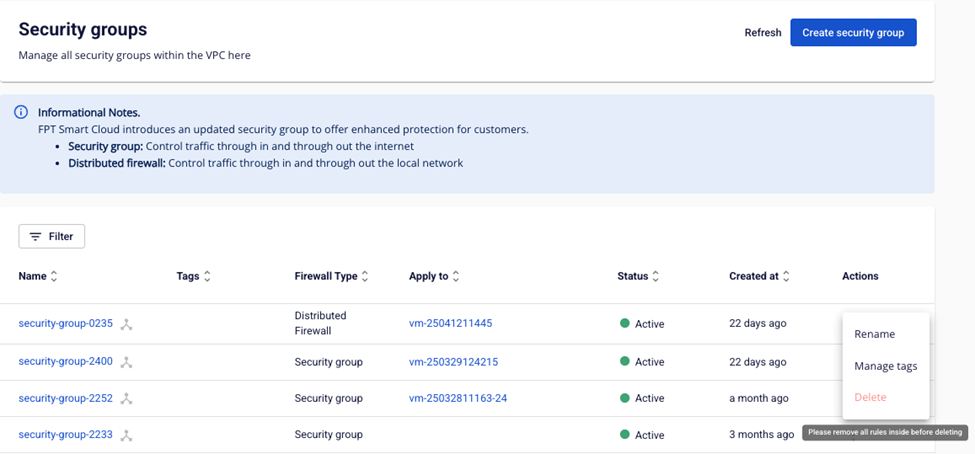Click the network icon beside security-group-2252
Image resolution: width=975 pixels, height=454 pixels.
click(127, 399)
